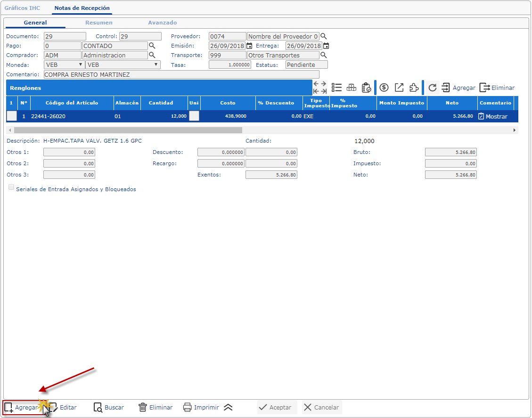This screenshot has width=532, height=418.
Task: Click the export arrow icon in Renglones toolbar
Action: click(x=399, y=88)
